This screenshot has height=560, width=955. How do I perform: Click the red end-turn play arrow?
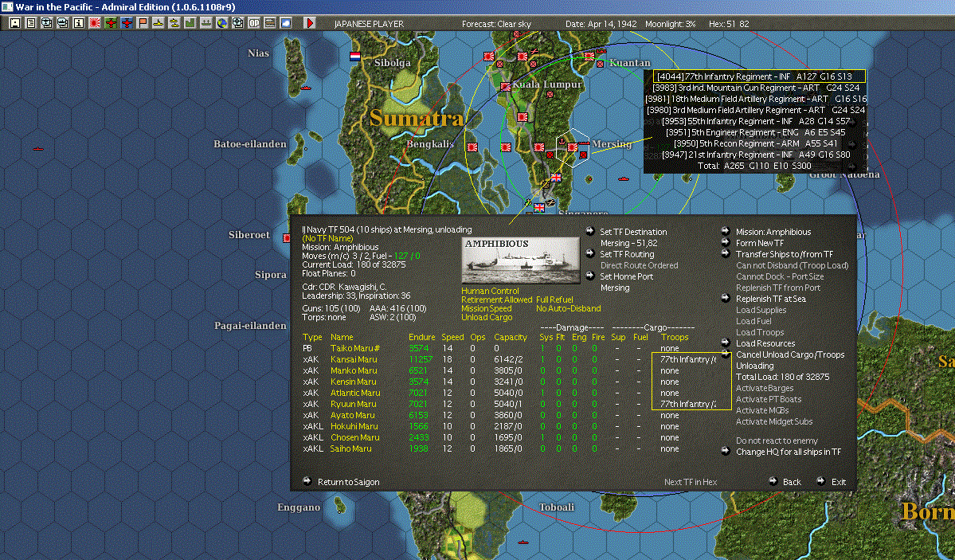click(x=309, y=23)
